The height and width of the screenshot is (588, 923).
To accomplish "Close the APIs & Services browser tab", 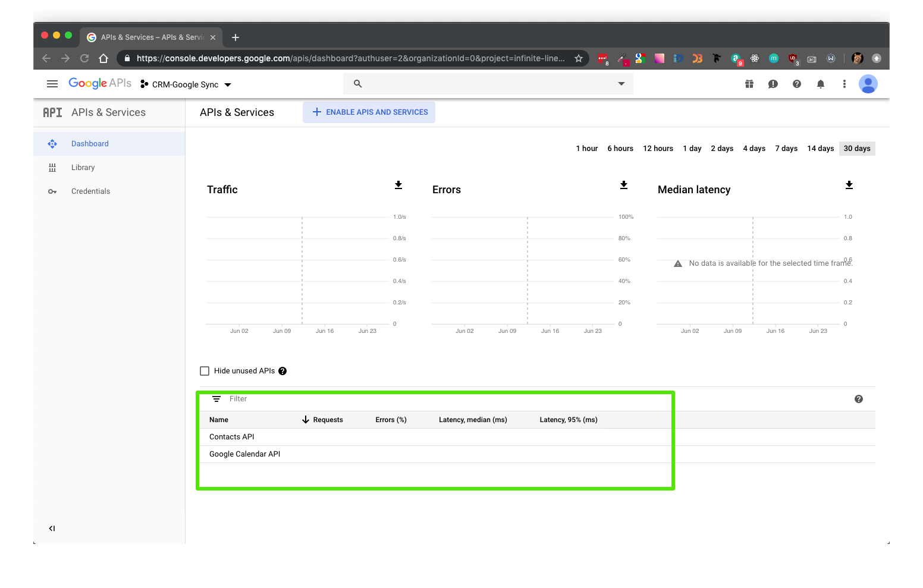I will pyautogui.click(x=213, y=37).
